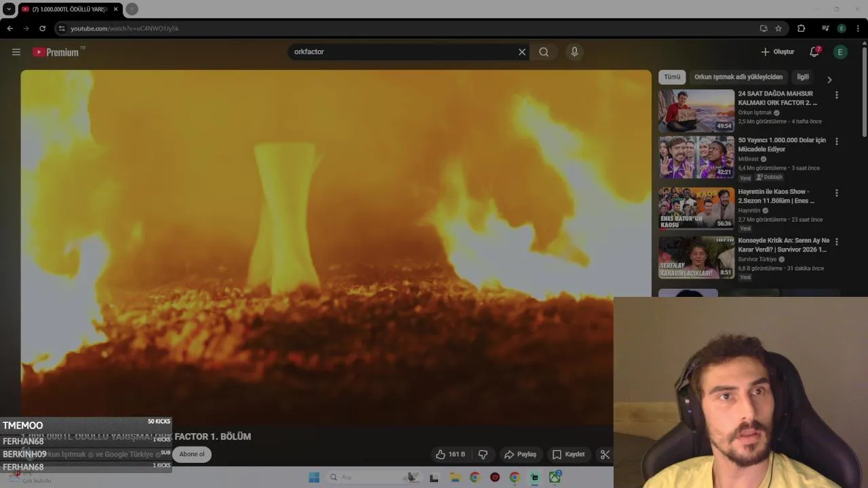Like the video showing 161 B
Screen dimensions: 868x488
click(x=450, y=454)
